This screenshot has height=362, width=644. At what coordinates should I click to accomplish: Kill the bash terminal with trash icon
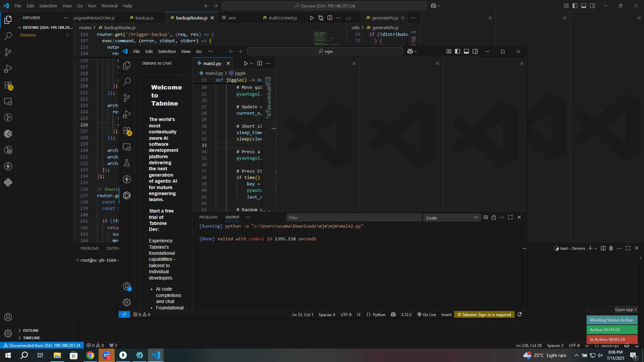pyautogui.click(x=611, y=248)
